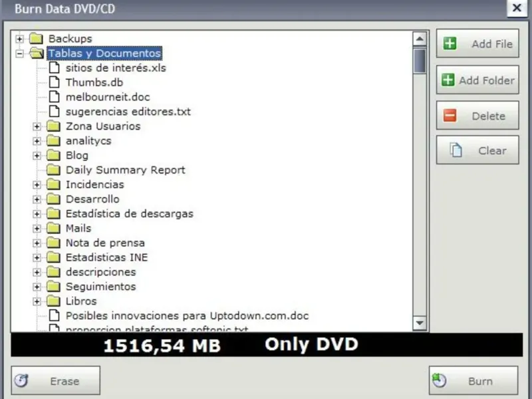Click the Daily Summary Report folder icon
This screenshot has width=532, height=399.
click(x=53, y=170)
